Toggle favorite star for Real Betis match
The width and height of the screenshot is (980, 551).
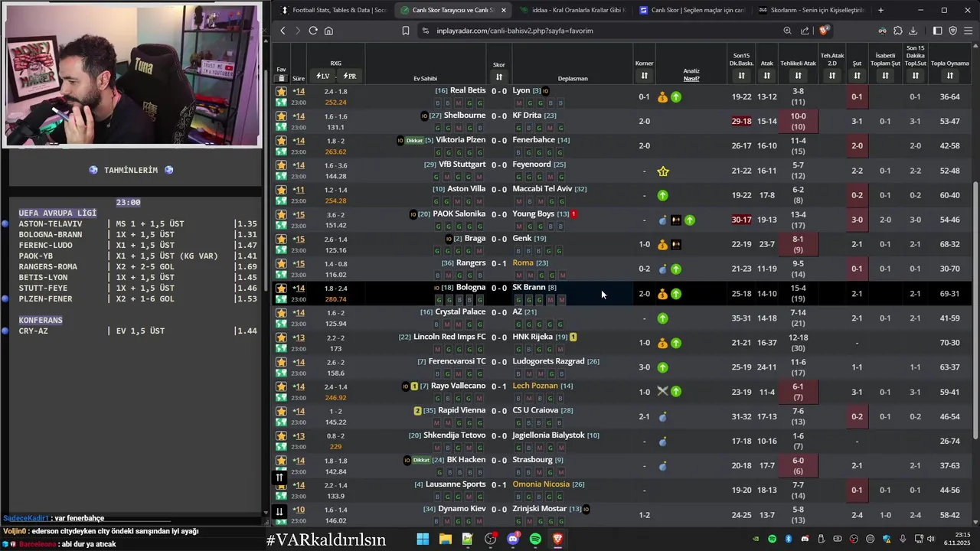(x=281, y=91)
